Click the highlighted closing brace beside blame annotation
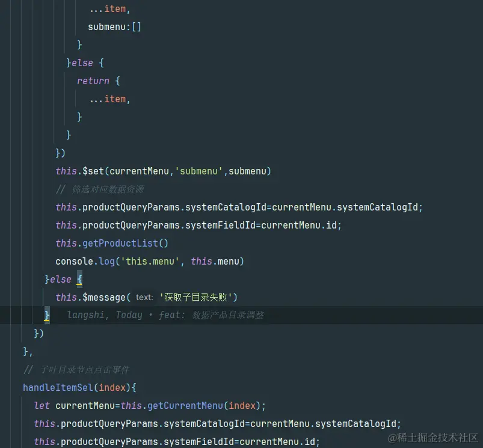Screen dimensions: 483x448 point(47,315)
